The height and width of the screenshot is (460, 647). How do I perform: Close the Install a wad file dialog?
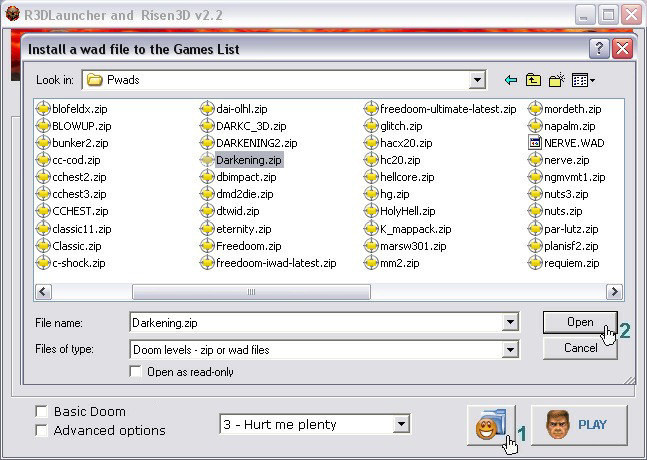[622, 49]
